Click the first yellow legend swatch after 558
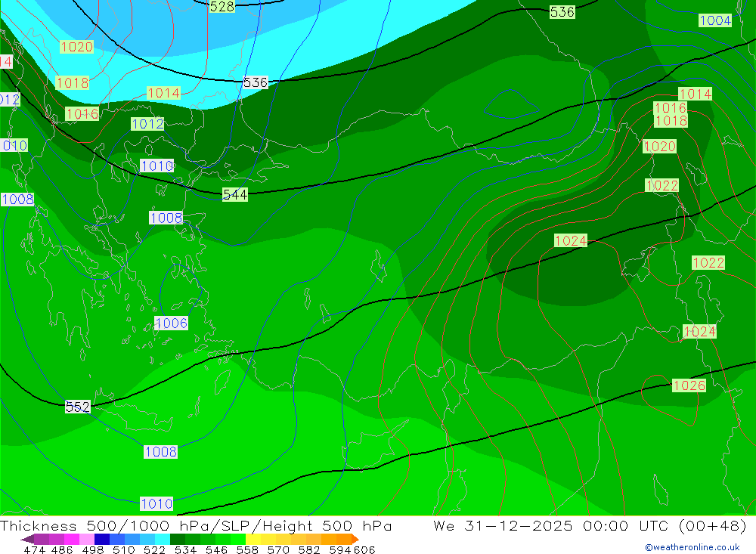The height and width of the screenshot is (554, 756). pyautogui.click(x=253, y=539)
